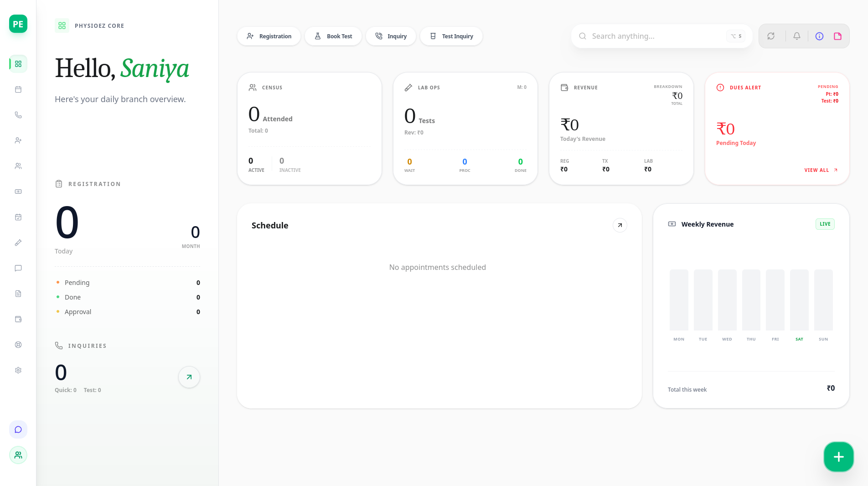Image resolution: width=868 pixels, height=486 pixels.
Task: Select the calendar icon in the sidebar
Action: click(18, 89)
